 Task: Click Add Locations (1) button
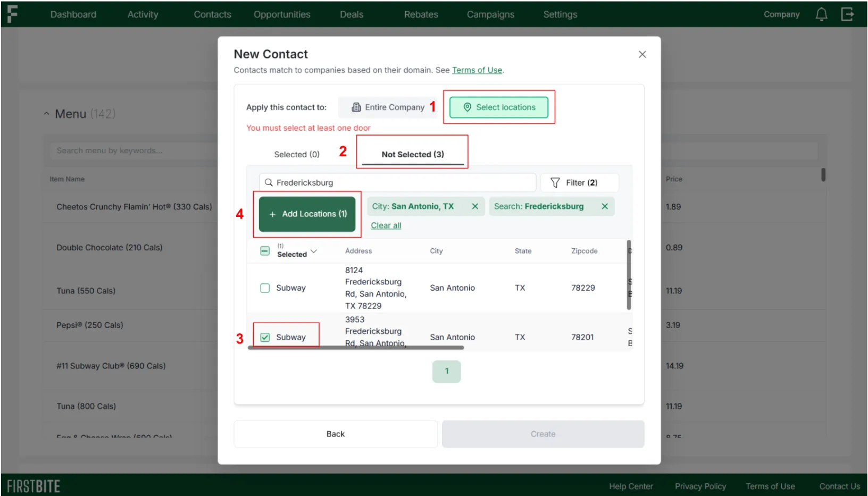point(307,214)
